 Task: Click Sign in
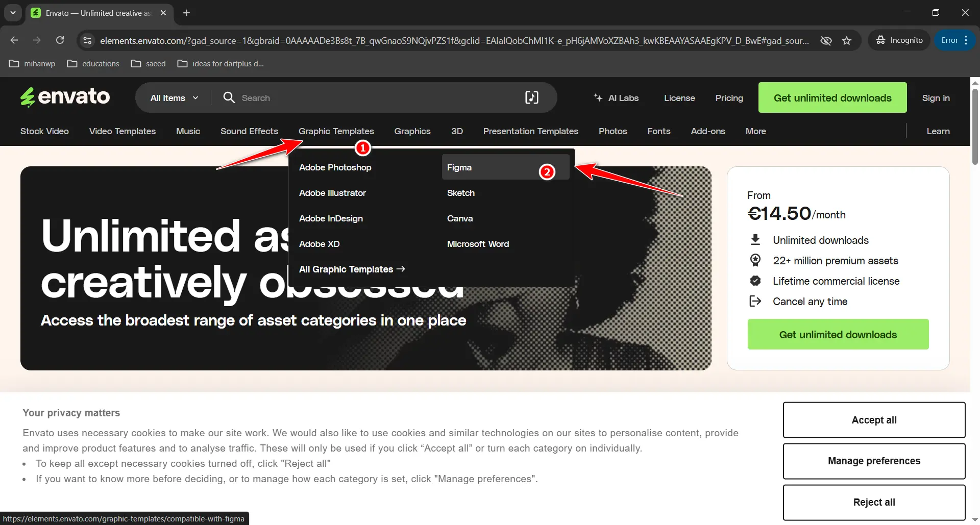coord(936,98)
